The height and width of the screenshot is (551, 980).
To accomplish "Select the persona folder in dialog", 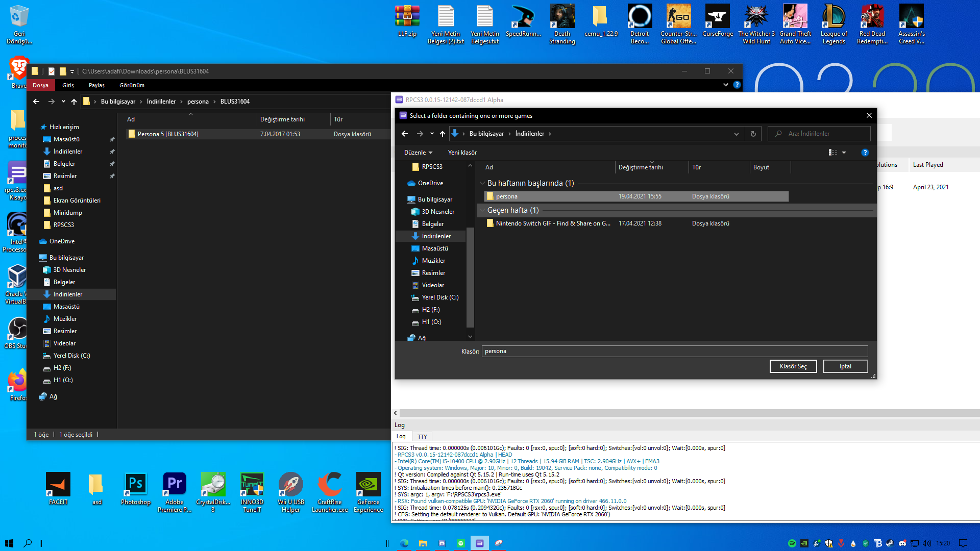I will point(636,196).
